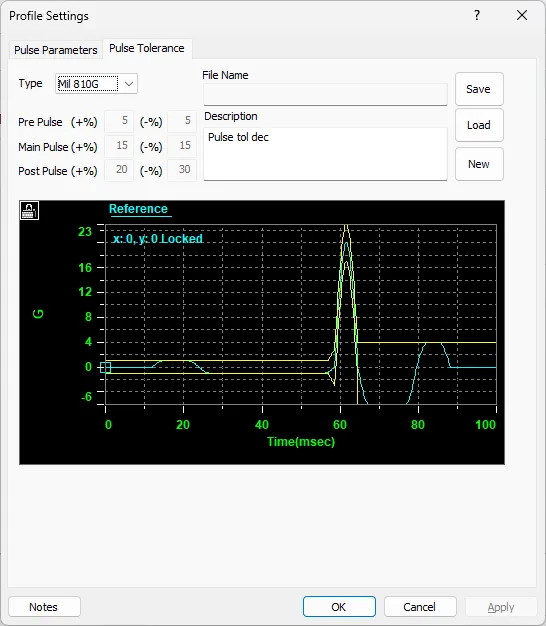
Task: Click the Pre Pulse (-%) value field
Action: (182, 121)
